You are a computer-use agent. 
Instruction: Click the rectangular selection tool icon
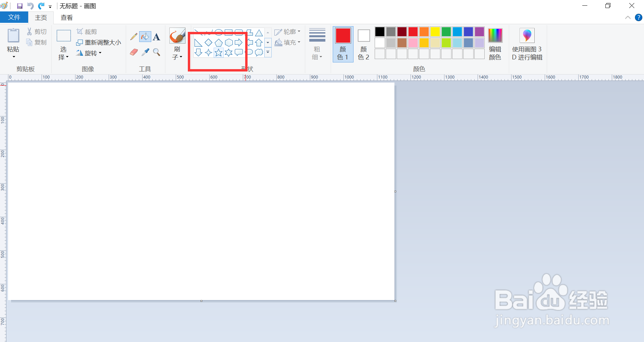(x=63, y=36)
